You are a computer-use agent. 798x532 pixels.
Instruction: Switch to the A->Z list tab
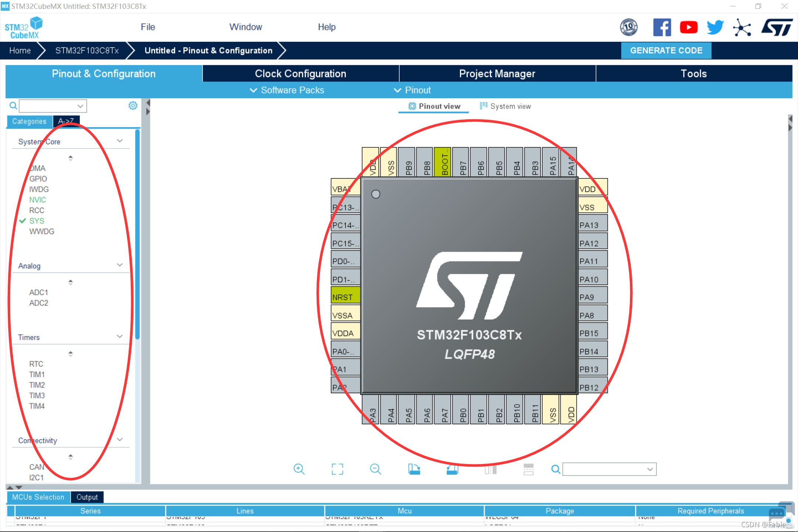(66, 121)
